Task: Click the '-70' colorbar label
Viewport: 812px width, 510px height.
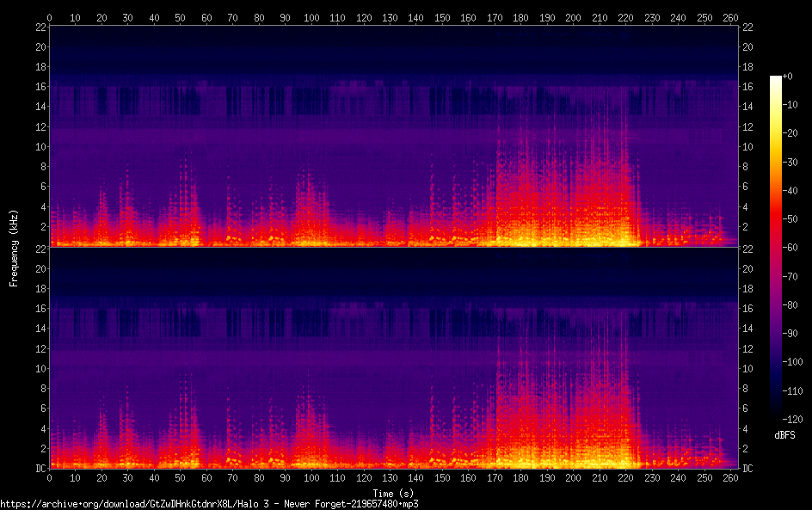Action: (790, 276)
